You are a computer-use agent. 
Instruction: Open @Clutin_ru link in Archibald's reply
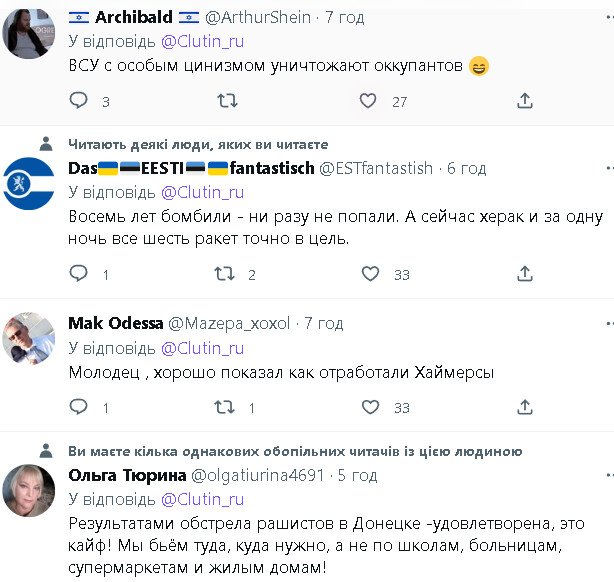coord(201,42)
